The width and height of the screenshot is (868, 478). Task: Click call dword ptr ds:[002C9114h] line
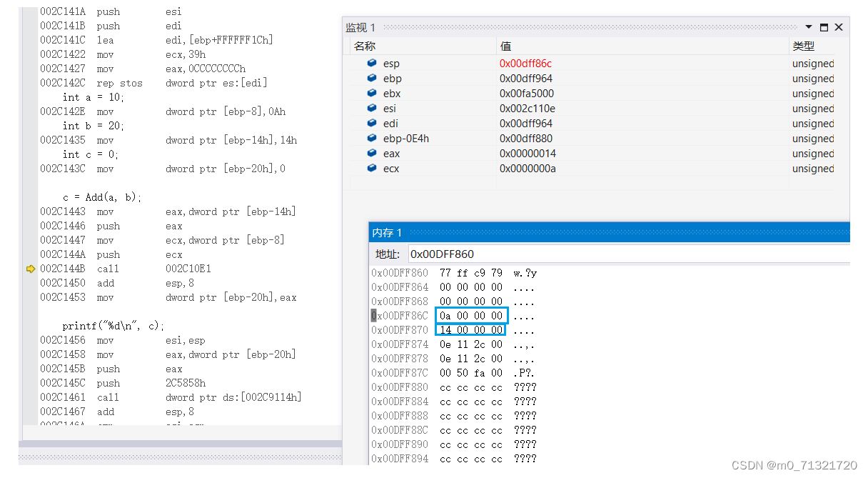point(171,397)
